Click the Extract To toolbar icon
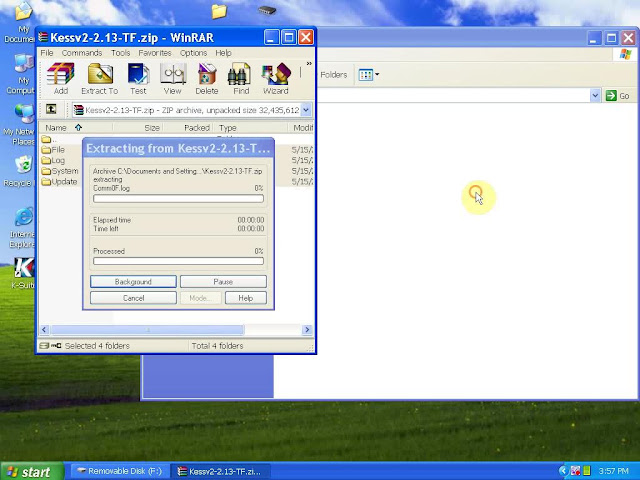 point(100,79)
